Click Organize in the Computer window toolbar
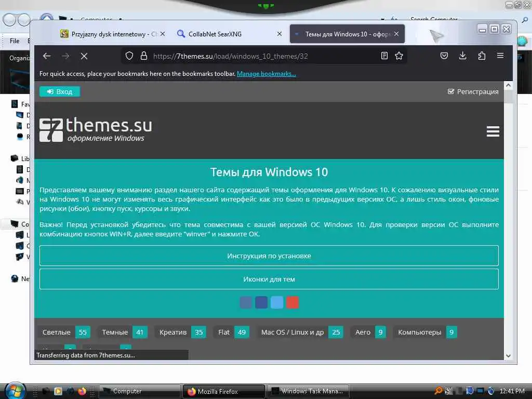The image size is (532, 399). (19, 58)
